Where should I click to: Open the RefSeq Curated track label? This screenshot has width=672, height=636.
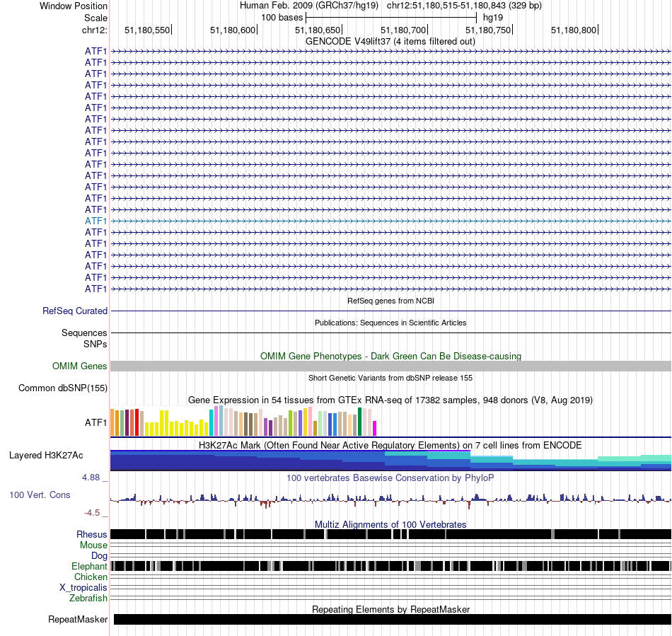point(74,311)
